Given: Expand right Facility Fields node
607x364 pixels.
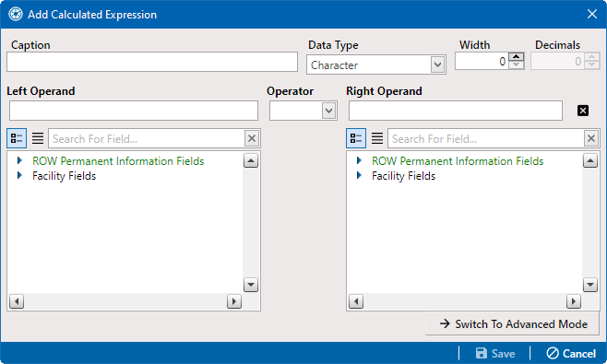Looking at the screenshot, I should click(x=359, y=176).
